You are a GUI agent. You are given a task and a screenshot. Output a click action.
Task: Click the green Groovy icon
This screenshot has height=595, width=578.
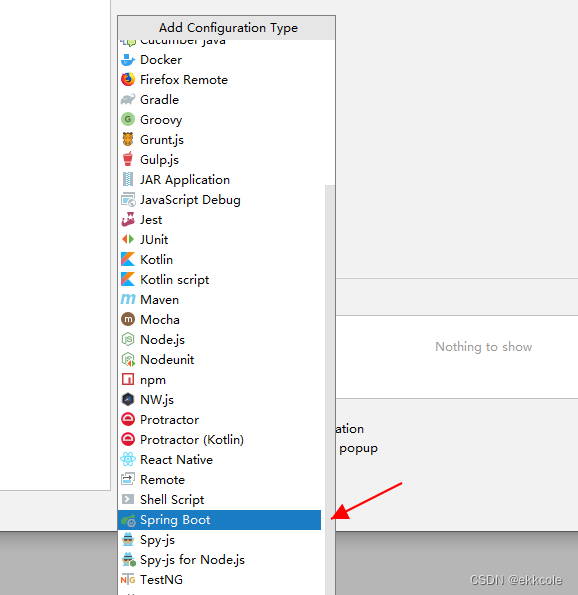128,120
